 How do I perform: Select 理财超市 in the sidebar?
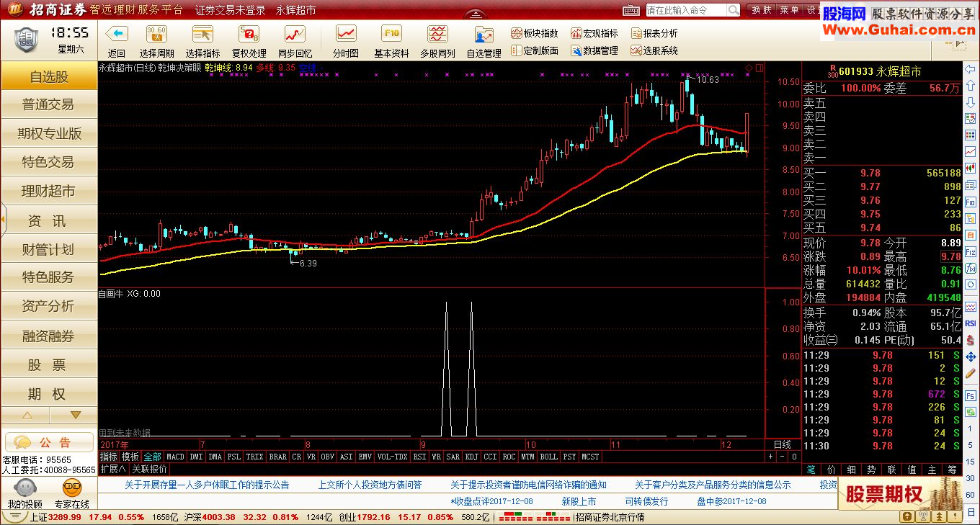tap(48, 191)
